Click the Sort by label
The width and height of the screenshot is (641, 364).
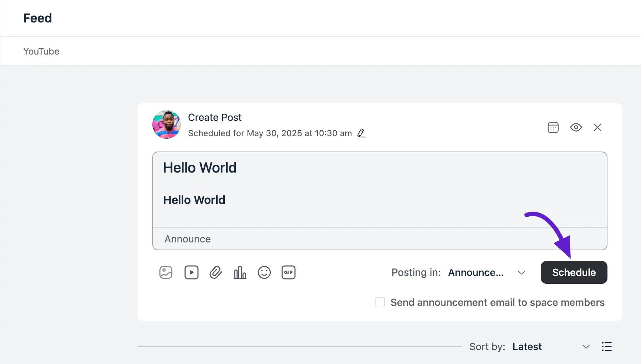pyautogui.click(x=487, y=347)
